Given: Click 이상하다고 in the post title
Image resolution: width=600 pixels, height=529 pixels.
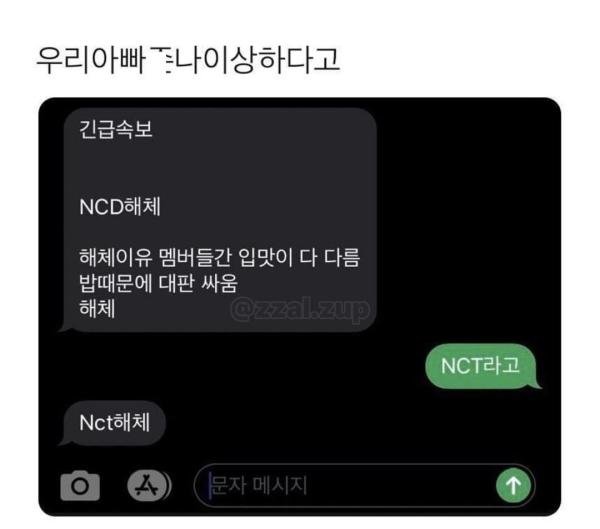Looking at the screenshot, I should click(x=272, y=60).
